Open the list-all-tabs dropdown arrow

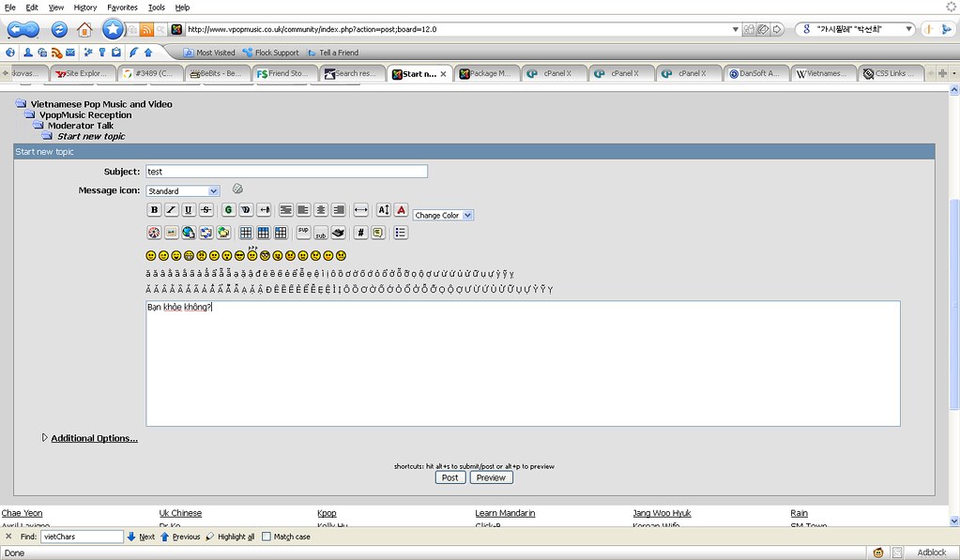pos(953,73)
